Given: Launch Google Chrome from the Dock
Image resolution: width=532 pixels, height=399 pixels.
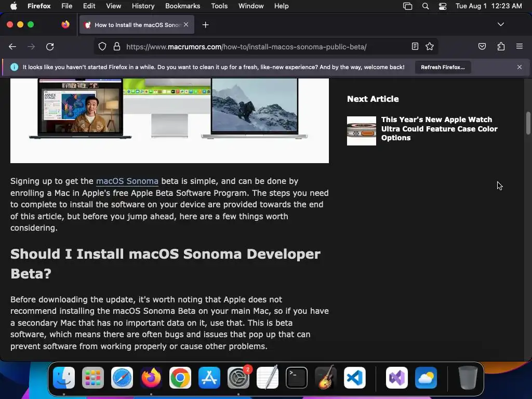Looking at the screenshot, I should point(180,378).
